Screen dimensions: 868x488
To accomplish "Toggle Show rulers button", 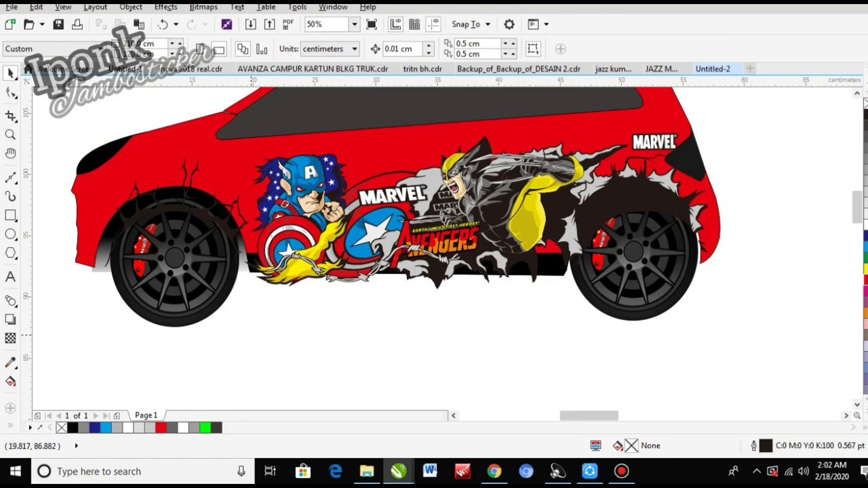I will (395, 24).
